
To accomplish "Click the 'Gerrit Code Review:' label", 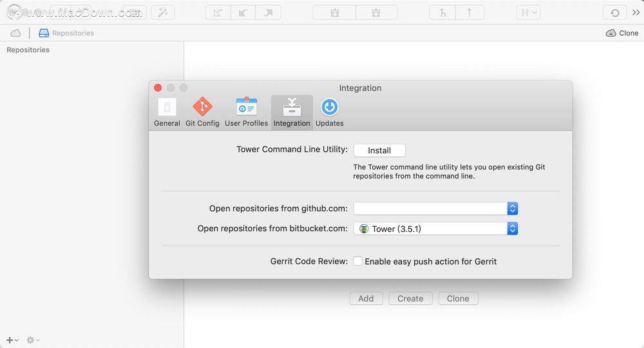I will pos(309,261).
